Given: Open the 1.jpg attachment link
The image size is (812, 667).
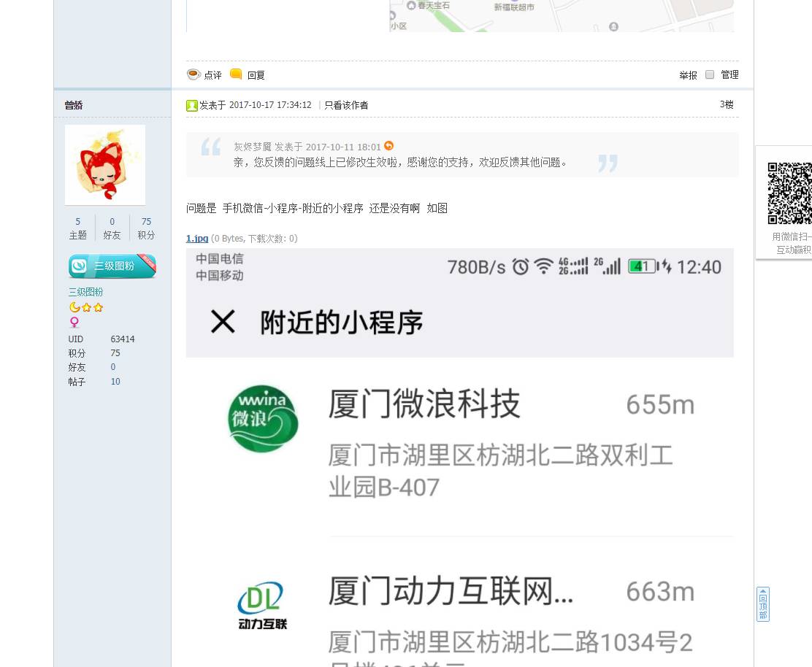Looking at the screenshot, I should (196, 239).
